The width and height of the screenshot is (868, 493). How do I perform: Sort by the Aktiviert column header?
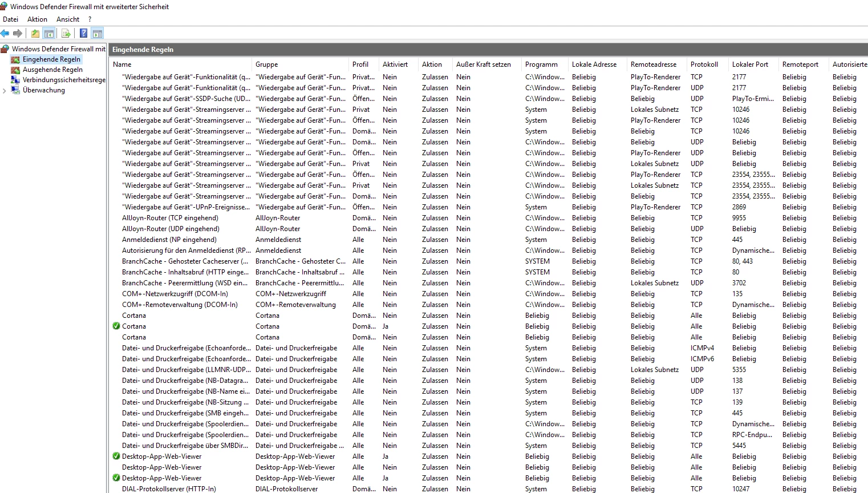point(395,64)
